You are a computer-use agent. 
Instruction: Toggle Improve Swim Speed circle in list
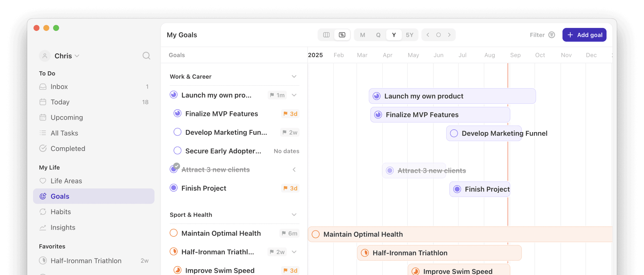[177, 270]
